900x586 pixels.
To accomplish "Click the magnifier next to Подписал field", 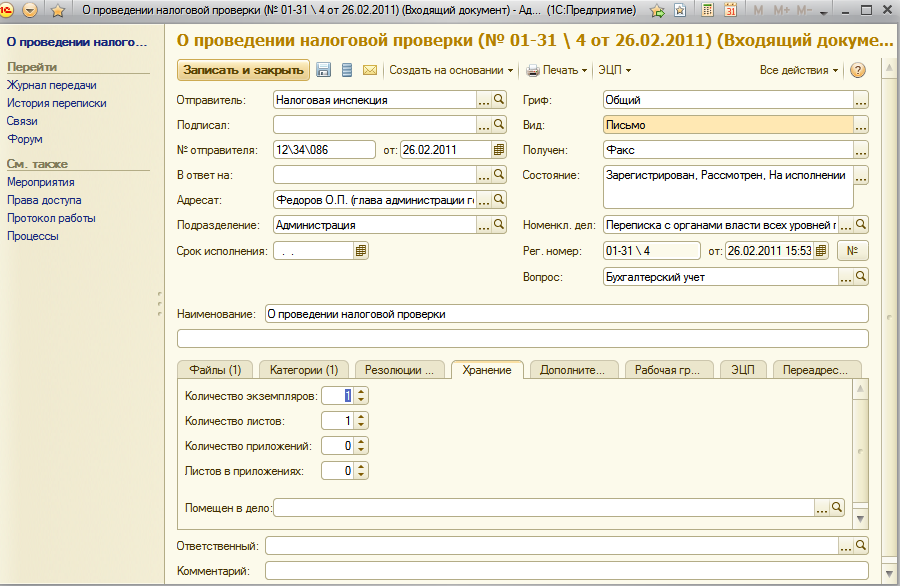I will click(499, 125).
